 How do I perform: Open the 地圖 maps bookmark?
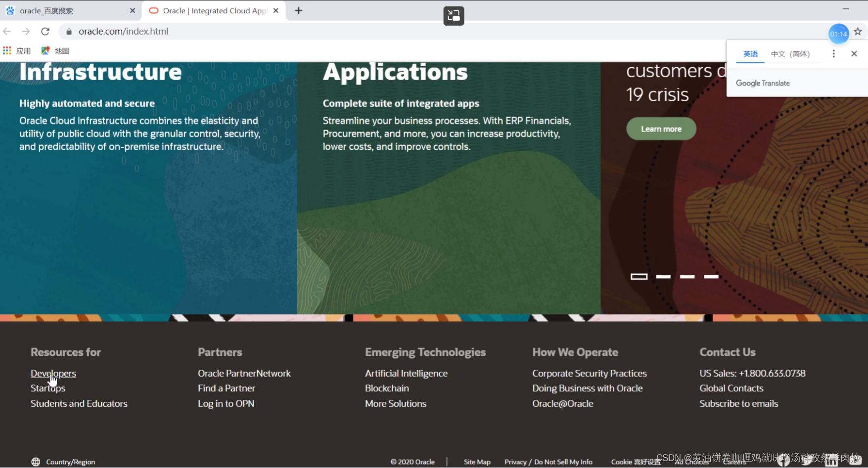[x=55, y=50]
